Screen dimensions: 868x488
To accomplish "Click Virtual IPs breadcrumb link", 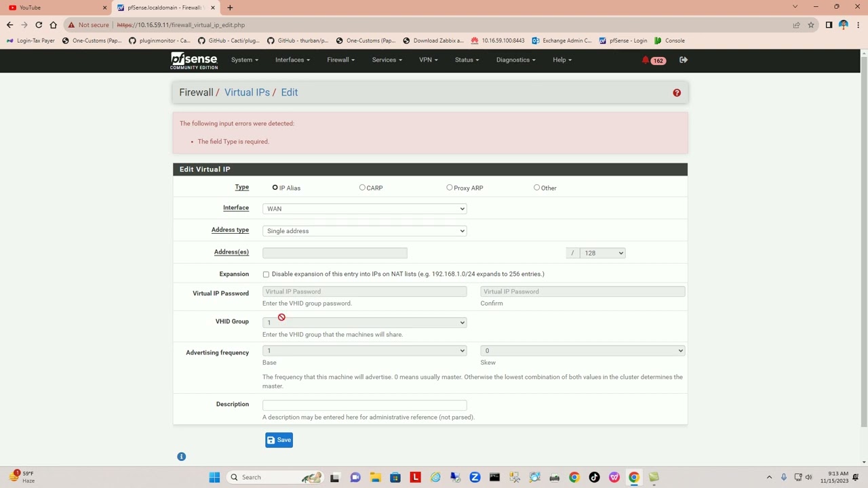I will [x=247, y=92].
